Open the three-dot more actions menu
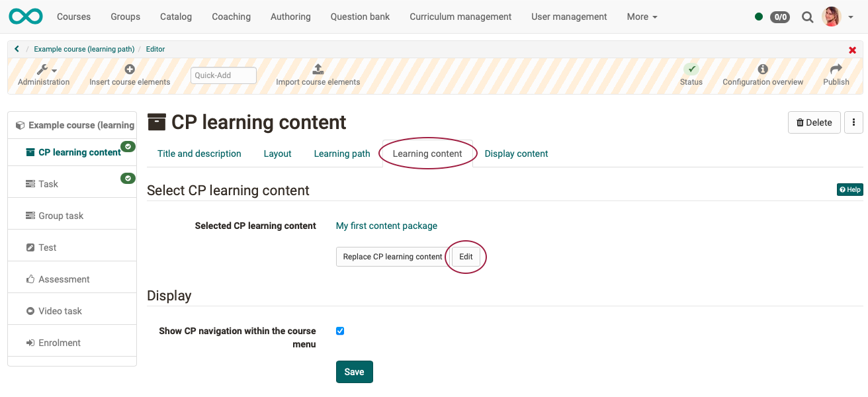 click(x=853, y=122)
